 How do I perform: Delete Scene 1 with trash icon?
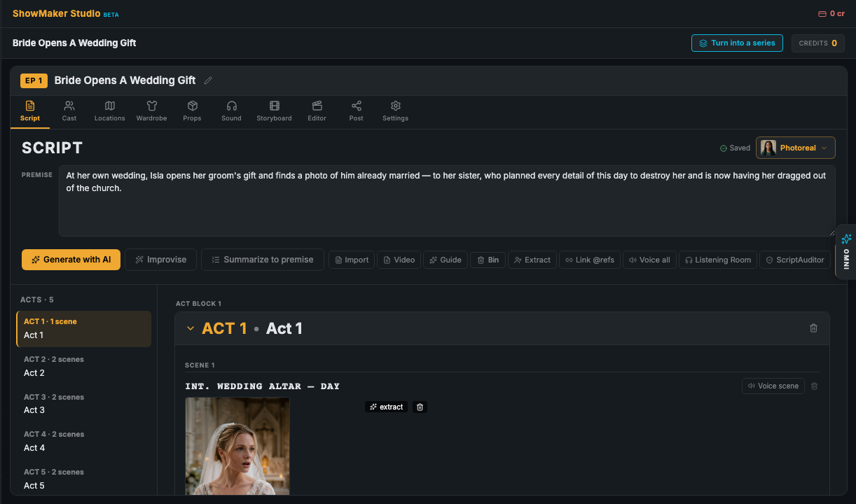[815, 386]
